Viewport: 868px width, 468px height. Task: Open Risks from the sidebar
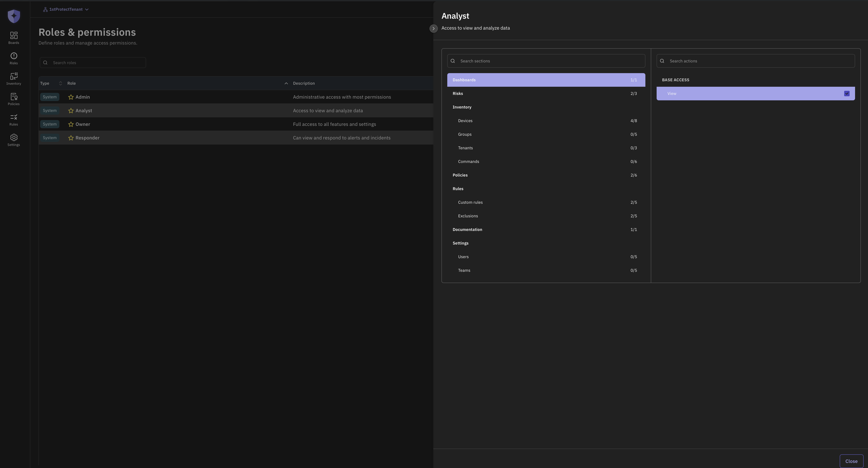click(14, 58)
